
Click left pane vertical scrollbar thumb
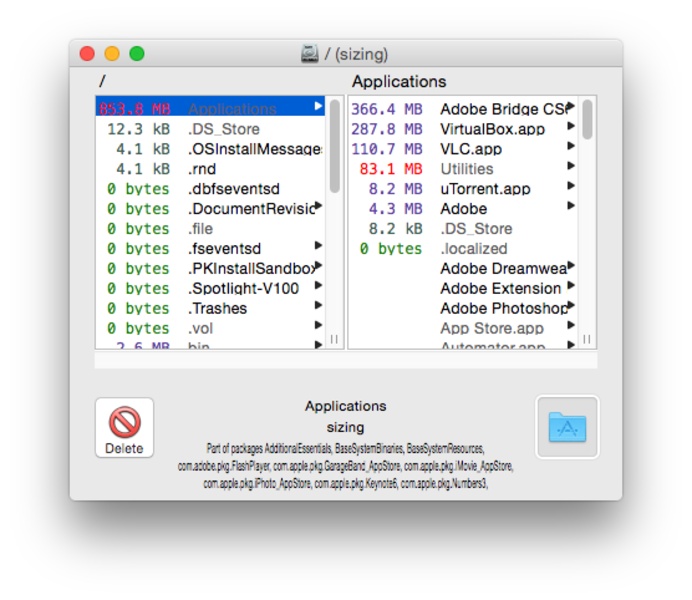pyautogui.click(x=335, y=146)
